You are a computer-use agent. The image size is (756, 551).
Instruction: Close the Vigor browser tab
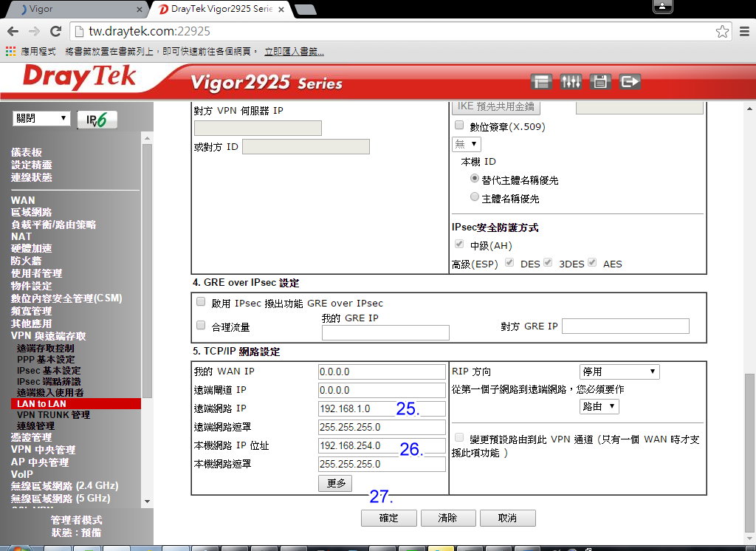coord(139,9)
